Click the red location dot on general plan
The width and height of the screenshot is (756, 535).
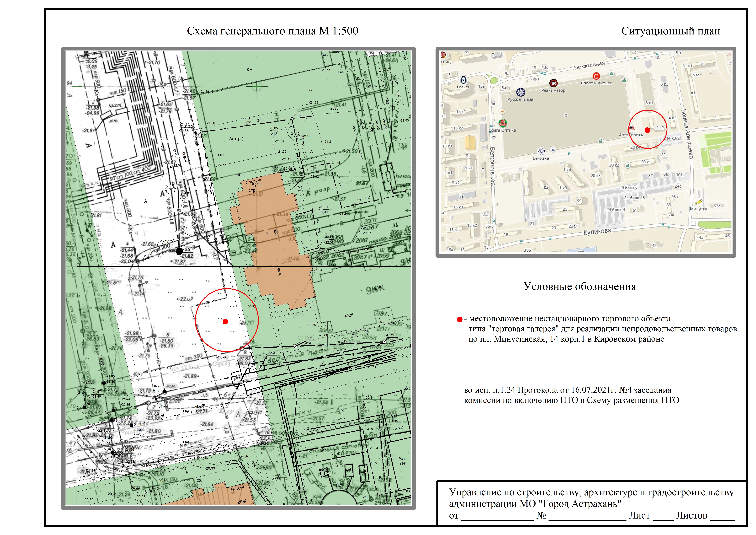[x=225, y=321]
